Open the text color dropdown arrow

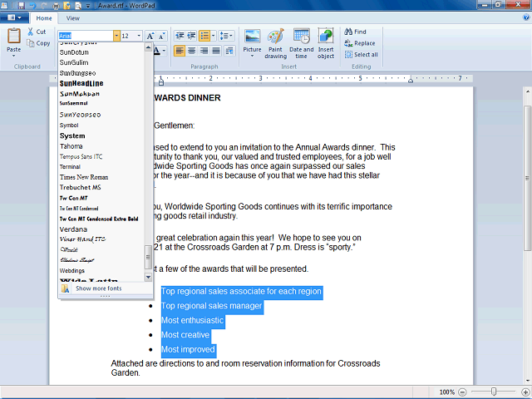(165, 51)
